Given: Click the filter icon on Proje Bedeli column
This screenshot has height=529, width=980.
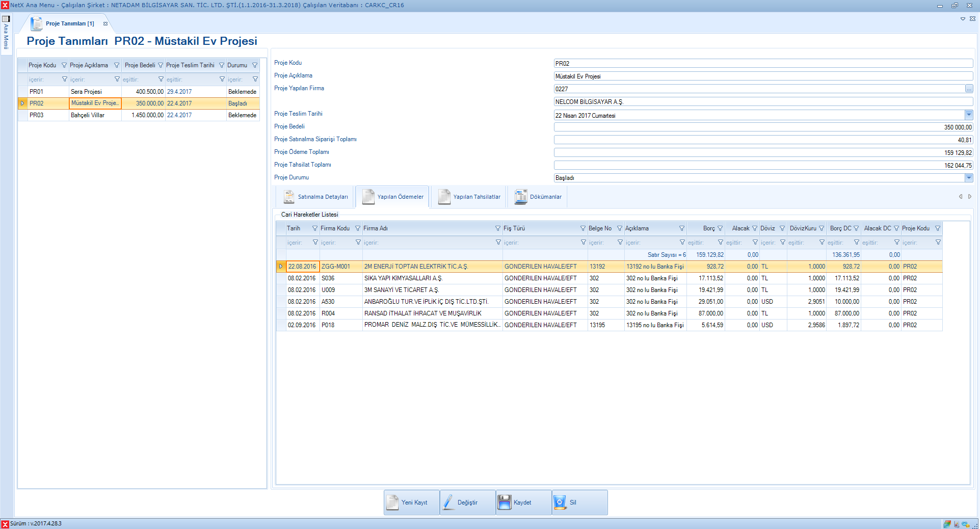Looking at the screenshot, I should pos(161,65).
